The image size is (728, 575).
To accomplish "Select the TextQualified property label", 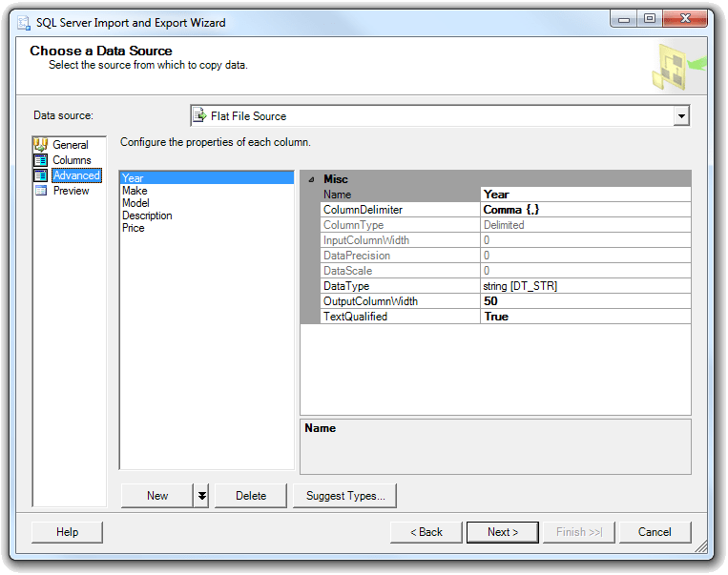I will [x=355, y=317].
